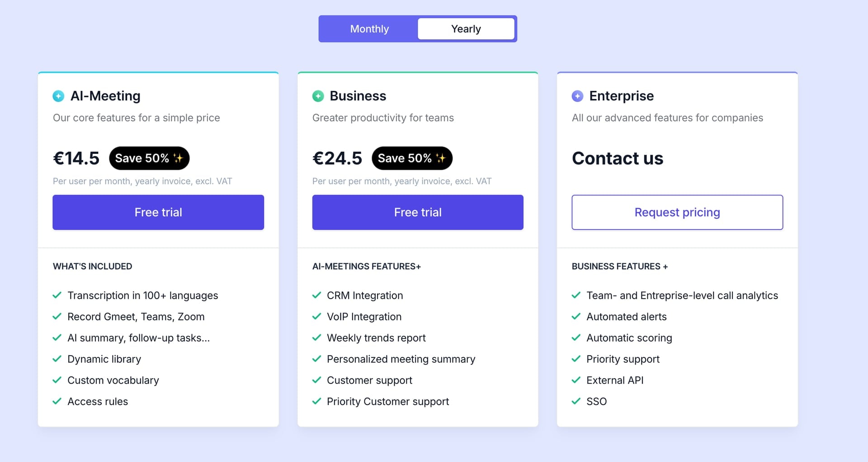The height and width of the screenshot is (462, 868).
Task: Select the Priority Customer support item
Action: tap(387, 401)
